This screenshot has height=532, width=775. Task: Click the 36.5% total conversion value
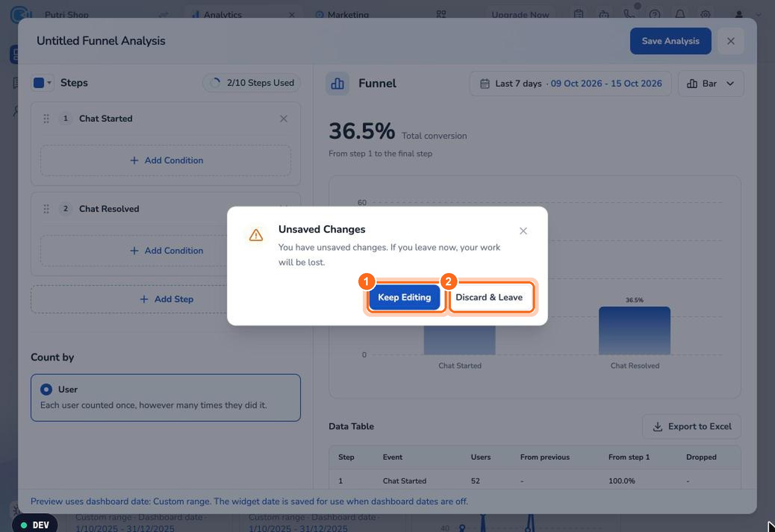tap(362, 131)
